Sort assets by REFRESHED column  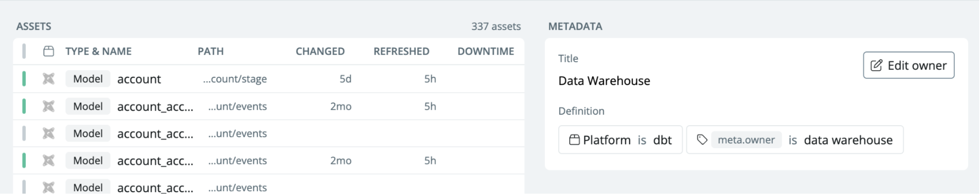(x=402, y=51)
